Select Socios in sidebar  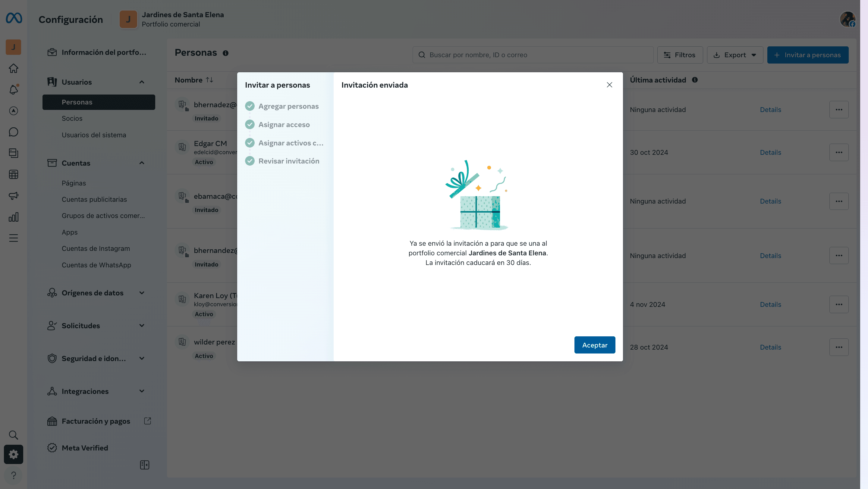click(72, 118)
